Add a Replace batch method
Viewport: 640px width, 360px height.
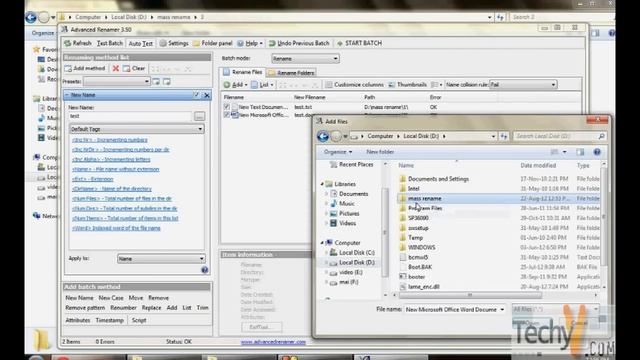click(x=151, y=308)
